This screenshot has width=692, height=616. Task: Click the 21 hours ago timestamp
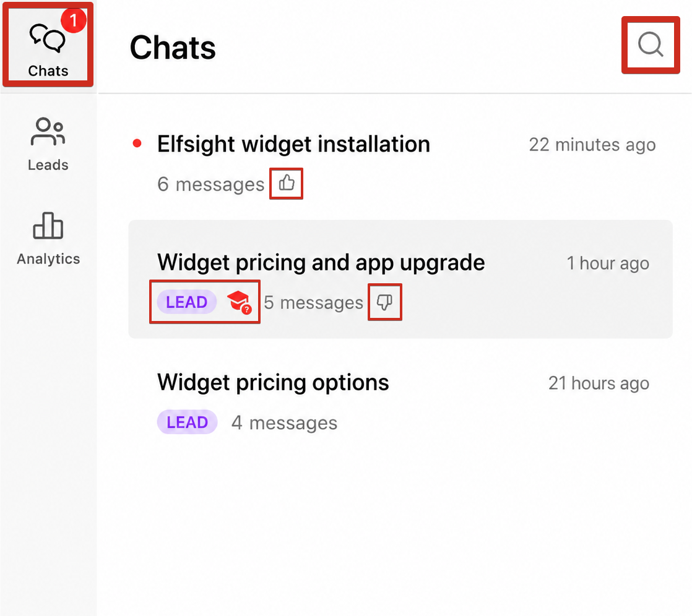coord(599,383)
